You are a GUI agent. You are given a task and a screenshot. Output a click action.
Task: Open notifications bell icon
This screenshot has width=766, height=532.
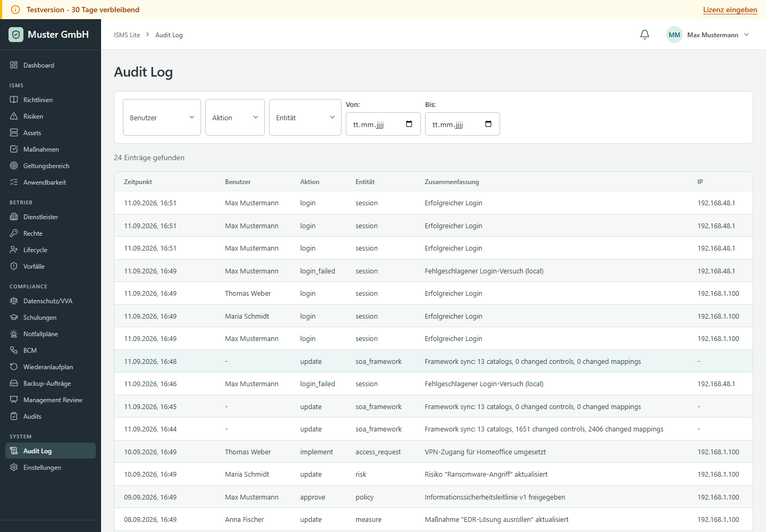[x=645, y=35]
